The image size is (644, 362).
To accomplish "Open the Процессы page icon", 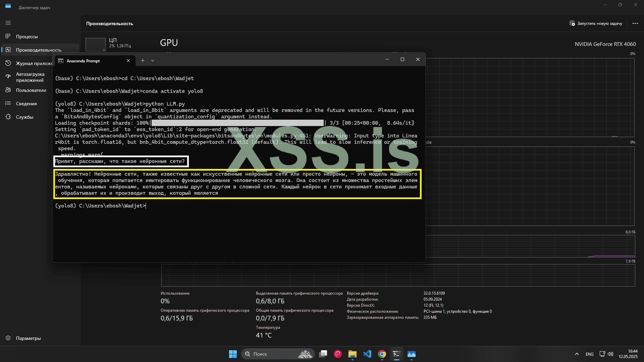I will pos(8,36).
